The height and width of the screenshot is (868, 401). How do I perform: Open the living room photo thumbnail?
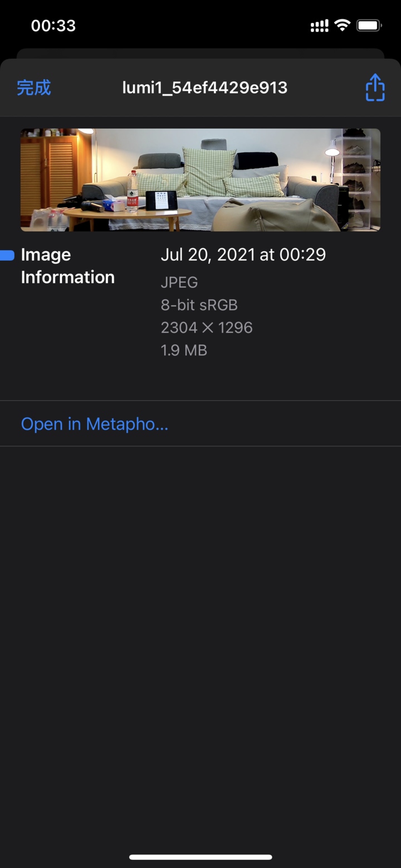point(200,180)
